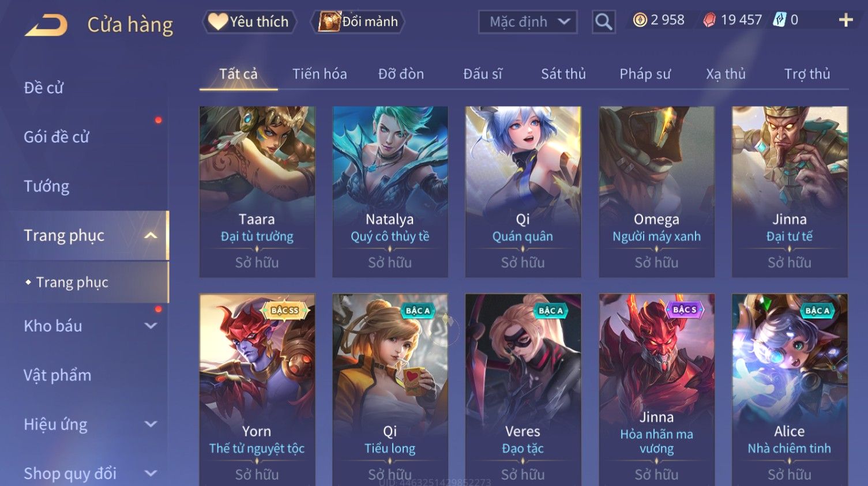Open the search magnifier icon
Image resolution: width=868 pixels, height=486 pixels.
(x=603, y=22)
